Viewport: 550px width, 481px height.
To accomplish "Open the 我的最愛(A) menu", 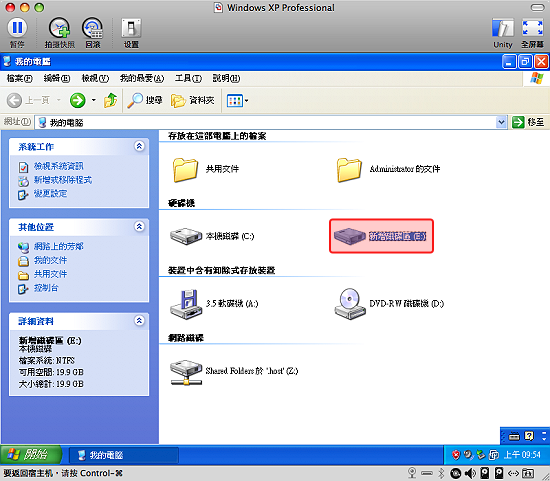I will pos(142,78).
